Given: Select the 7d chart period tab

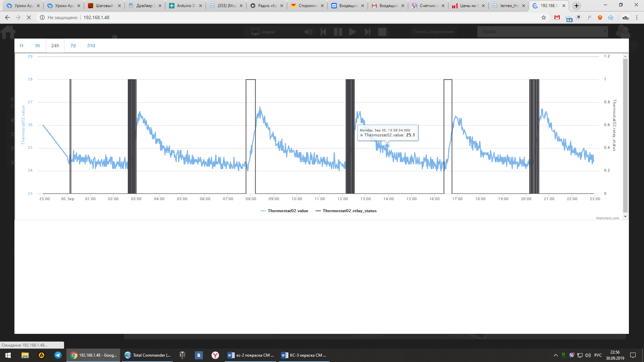Looking at the screenshot, I should point(73,46).
